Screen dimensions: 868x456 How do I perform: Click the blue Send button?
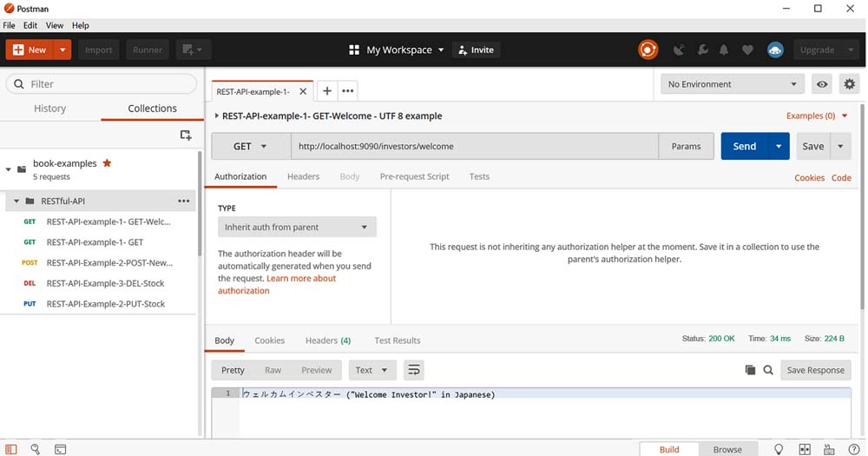(744, 147)
